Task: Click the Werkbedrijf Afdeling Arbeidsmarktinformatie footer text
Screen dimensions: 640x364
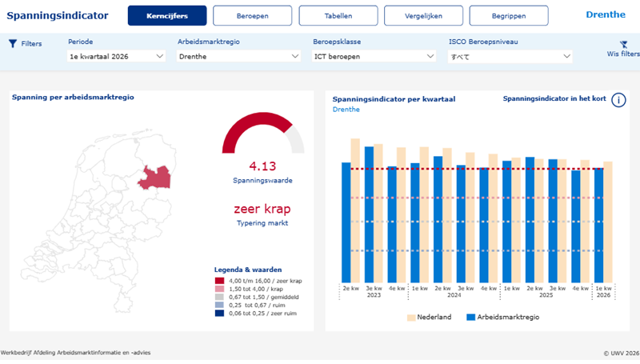Action: (75, 353)
